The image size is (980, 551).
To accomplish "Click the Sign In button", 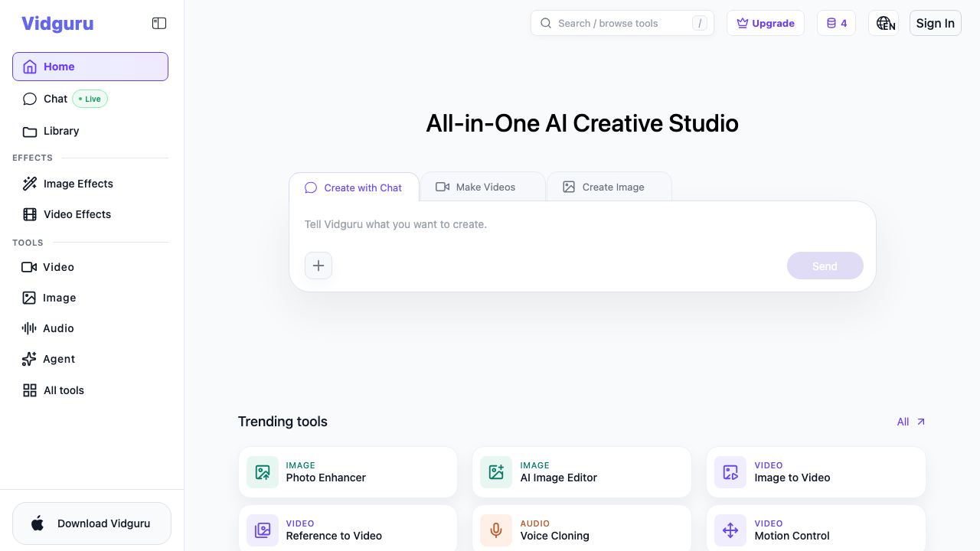I will (x=935, y=23).
